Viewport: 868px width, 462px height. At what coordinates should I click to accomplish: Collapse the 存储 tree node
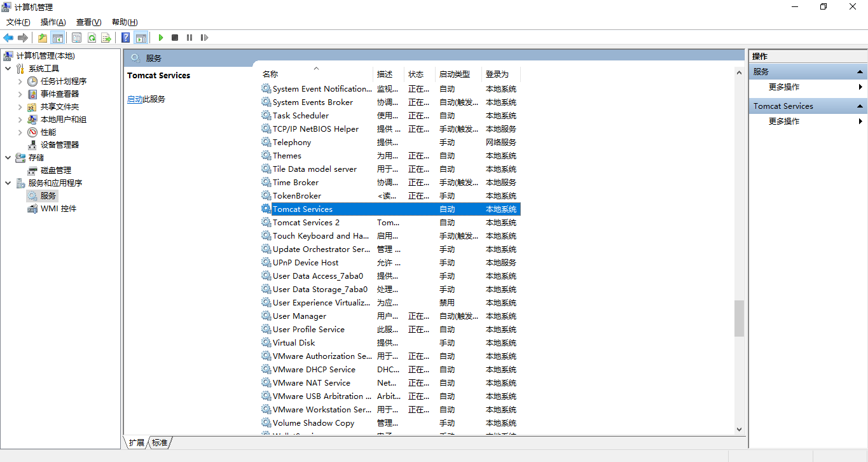tap(8, 158)
